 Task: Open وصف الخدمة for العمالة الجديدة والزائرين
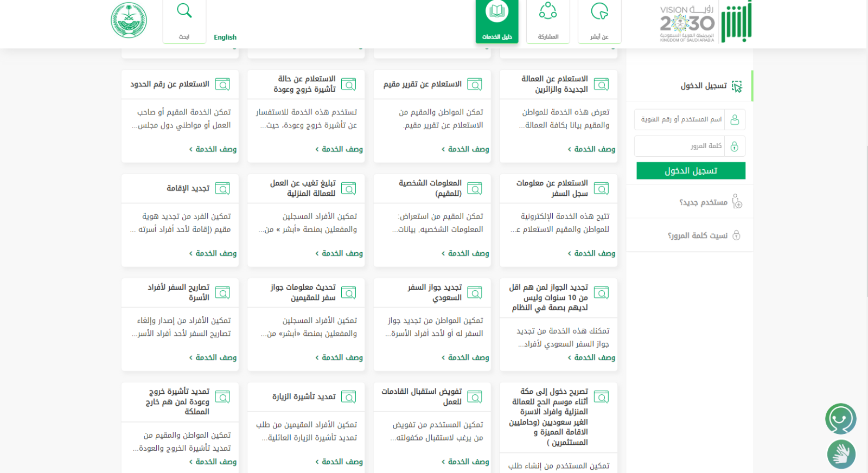[x=591, y=149]
